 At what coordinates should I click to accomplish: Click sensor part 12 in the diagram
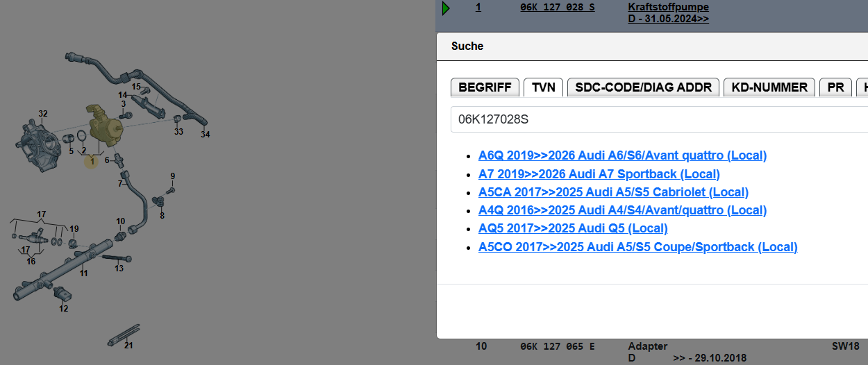click(x=62, y=294)
